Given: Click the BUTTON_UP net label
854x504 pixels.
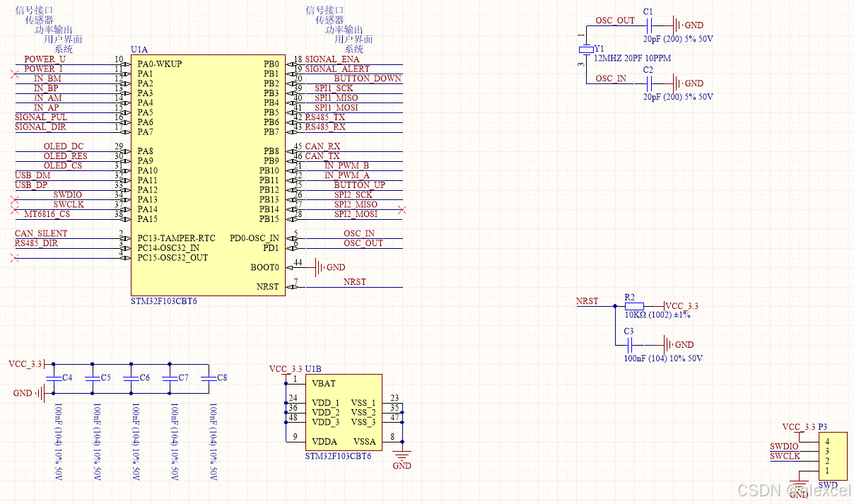Looking at the screenshot, I should [360, 185].
